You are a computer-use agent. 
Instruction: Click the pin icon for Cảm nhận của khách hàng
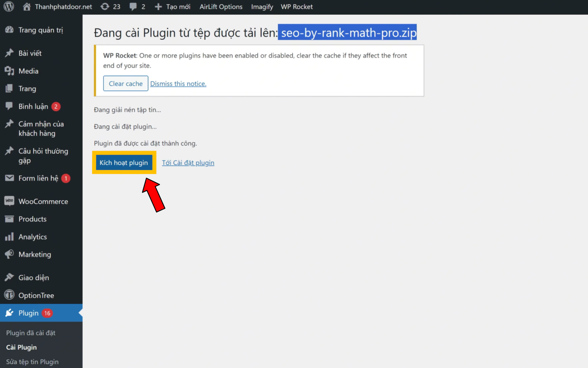point(9,124)
